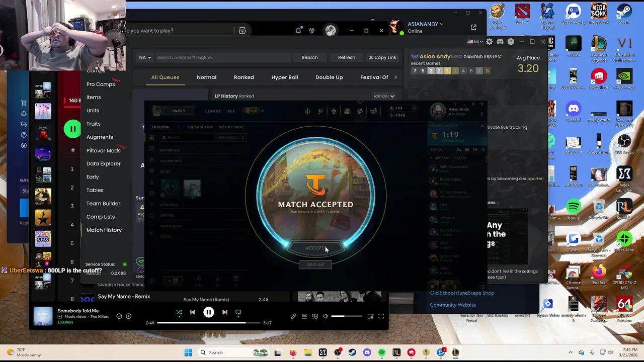
Task: Expand the A5IANANDY account dropdown
Action: (x=426, y=24)
